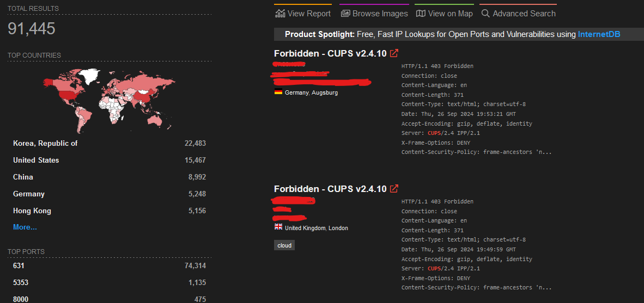
Task: Open the View Report chart icon
Action: tap(280, 14)
